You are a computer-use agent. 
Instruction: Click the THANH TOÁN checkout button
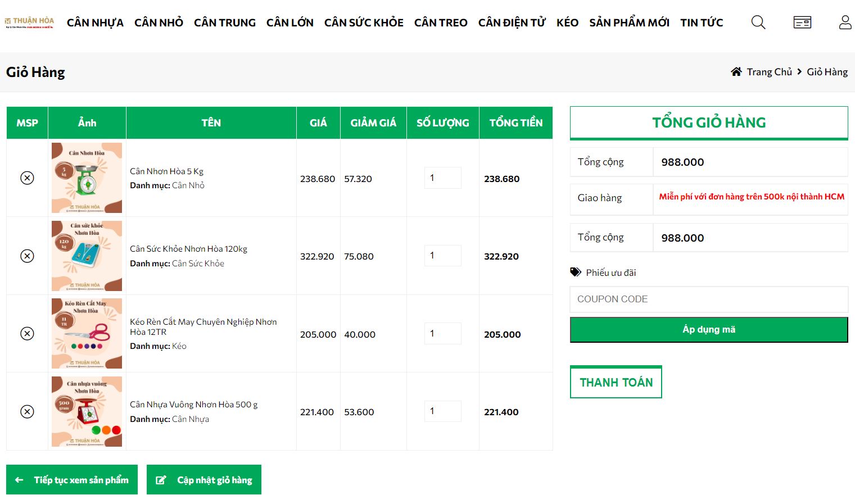tap(616, 382)
